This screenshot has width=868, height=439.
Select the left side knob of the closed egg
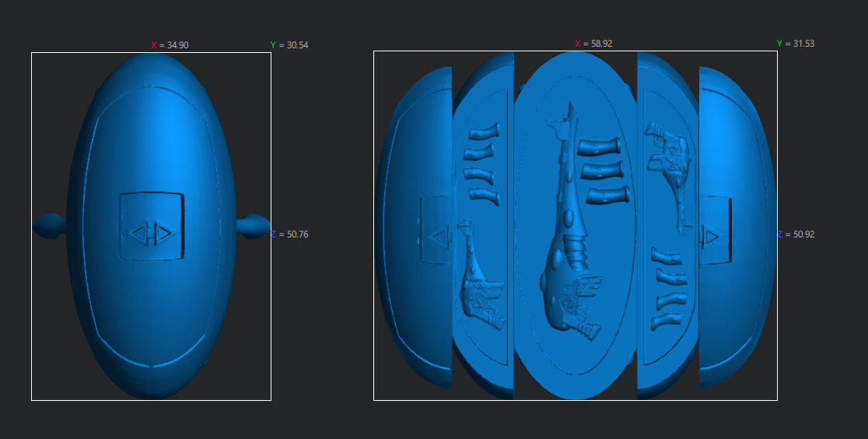pos(50,226)
